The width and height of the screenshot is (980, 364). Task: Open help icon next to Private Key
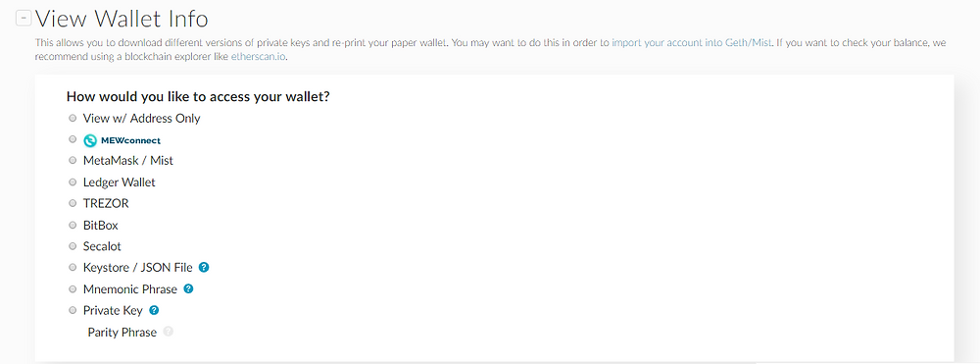(x=154, y=310)
